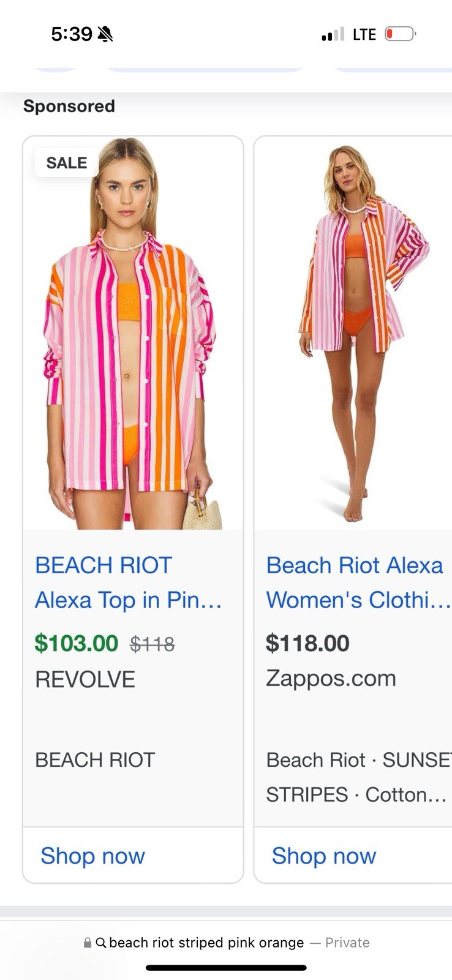Select the $103.00 sale price
Viewport: 452px width, 980px height.
pyautogui.click(x=77, y=643)
